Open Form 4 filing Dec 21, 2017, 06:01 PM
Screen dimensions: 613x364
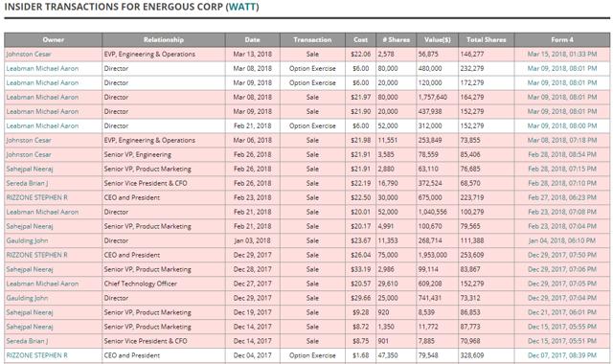click(562, 312)
